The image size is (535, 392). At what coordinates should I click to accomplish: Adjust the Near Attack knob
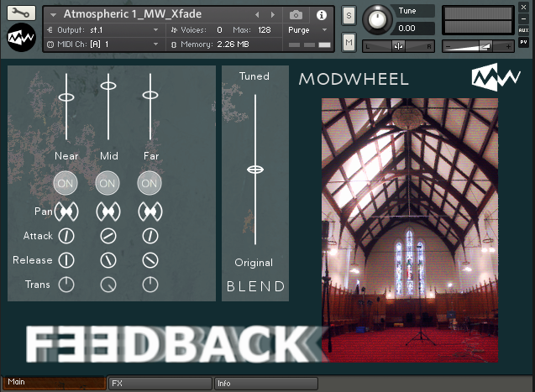point(66,236)
